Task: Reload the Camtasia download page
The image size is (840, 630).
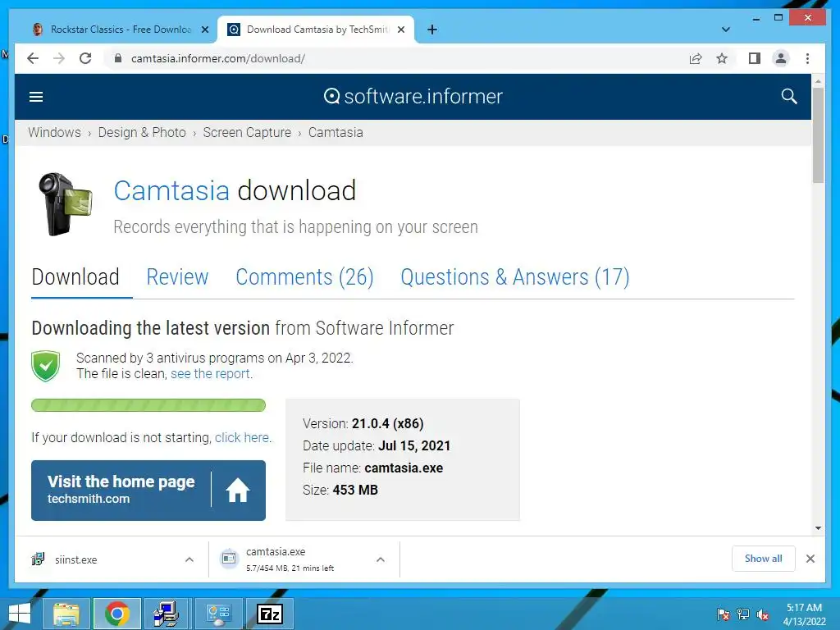Action: tap(85, 58)
